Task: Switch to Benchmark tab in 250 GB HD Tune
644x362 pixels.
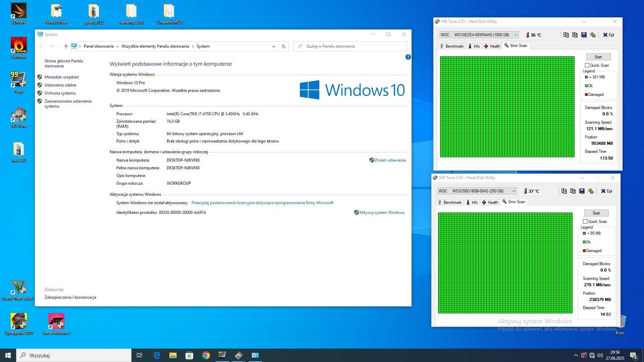Action: [x=449, y=202]
